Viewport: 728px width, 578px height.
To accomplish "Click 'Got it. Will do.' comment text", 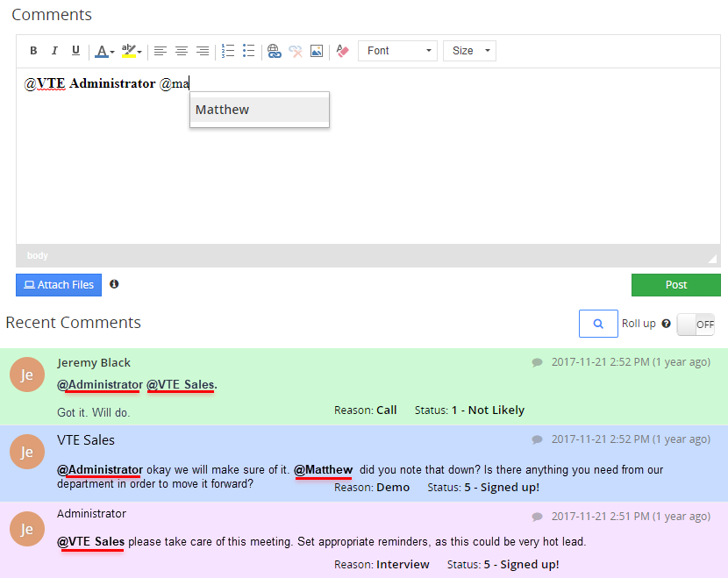I will [x=93, y=413].
